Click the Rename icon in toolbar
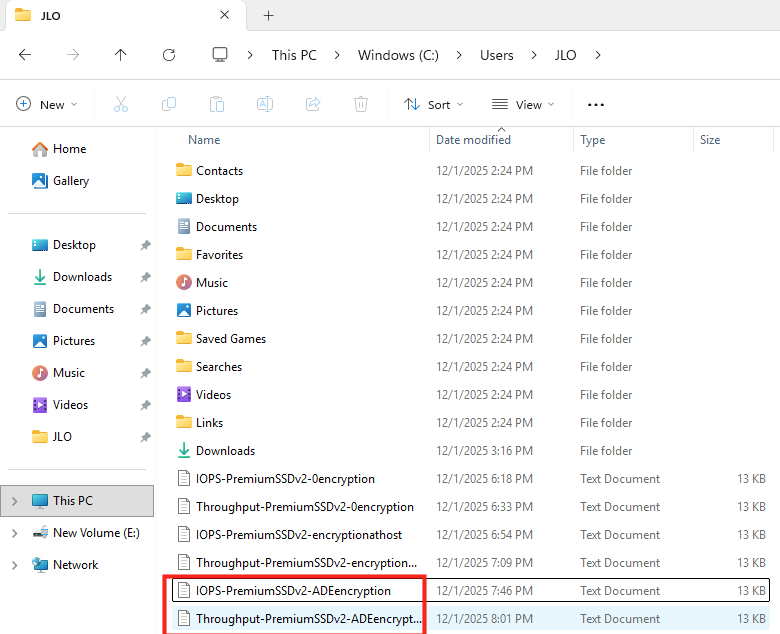Screen dimensions: 780x634 265,104
